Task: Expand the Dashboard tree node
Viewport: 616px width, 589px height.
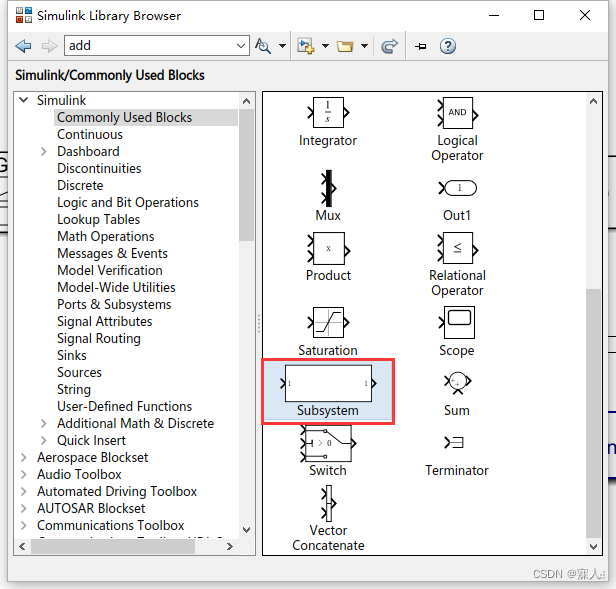Action: pos(44,151)
